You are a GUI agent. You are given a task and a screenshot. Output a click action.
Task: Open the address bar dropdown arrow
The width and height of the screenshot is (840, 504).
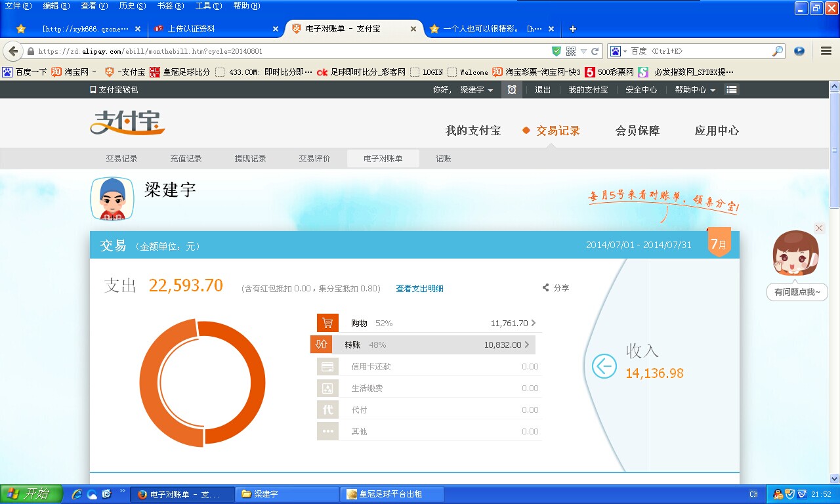coord(583,51)
